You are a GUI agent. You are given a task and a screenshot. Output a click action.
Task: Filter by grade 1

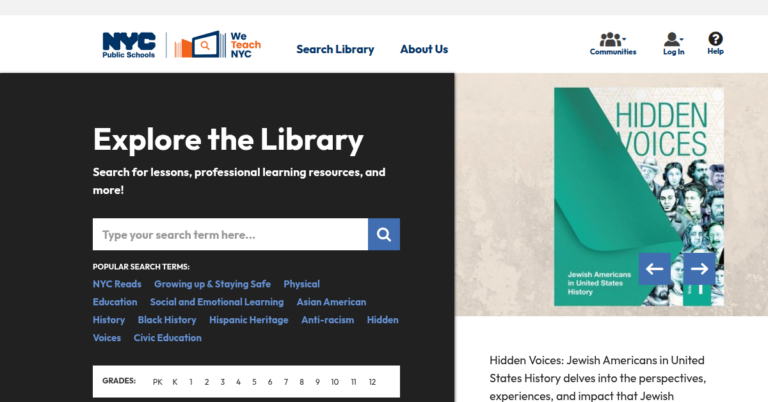pos(191,382)
